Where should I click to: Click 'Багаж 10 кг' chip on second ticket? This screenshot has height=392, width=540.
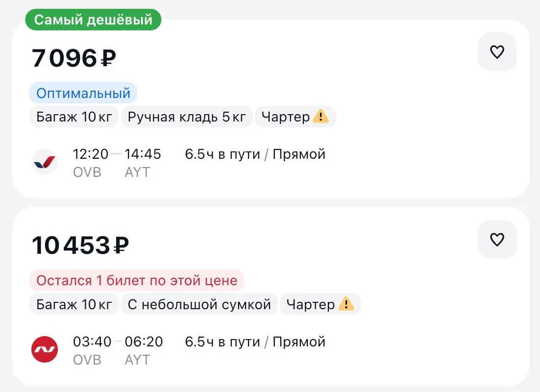coord(74,304)
